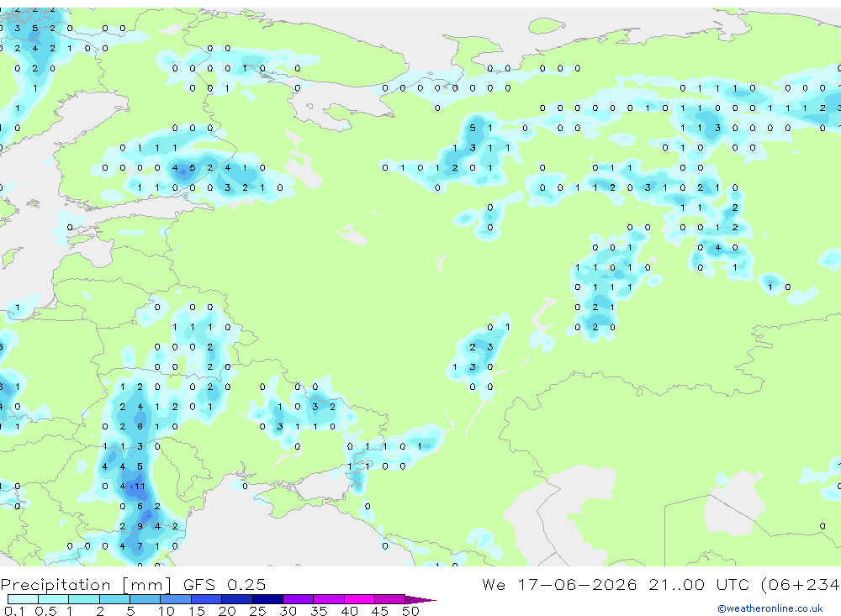Click the 'We 17-06-2026' date text
This screenshot has height=616, width=841.
(559, 584)
